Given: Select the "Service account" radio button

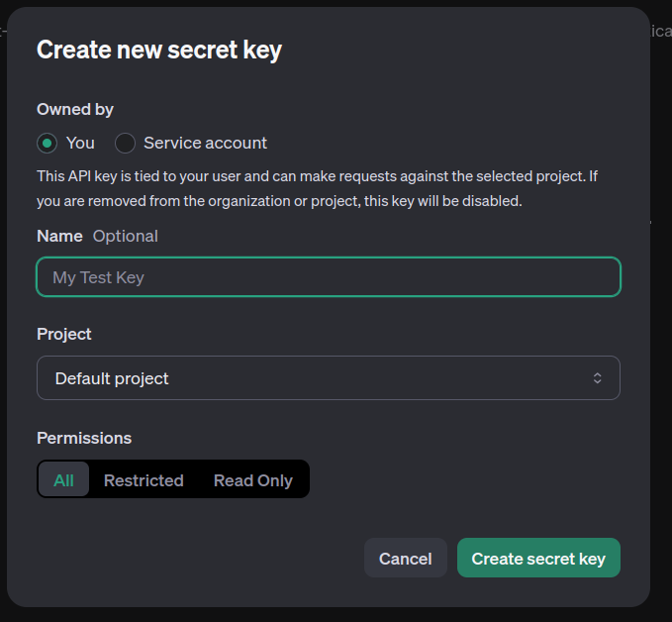Looking at the screenshot, I should pyautogui.click(x=125, y=143).
